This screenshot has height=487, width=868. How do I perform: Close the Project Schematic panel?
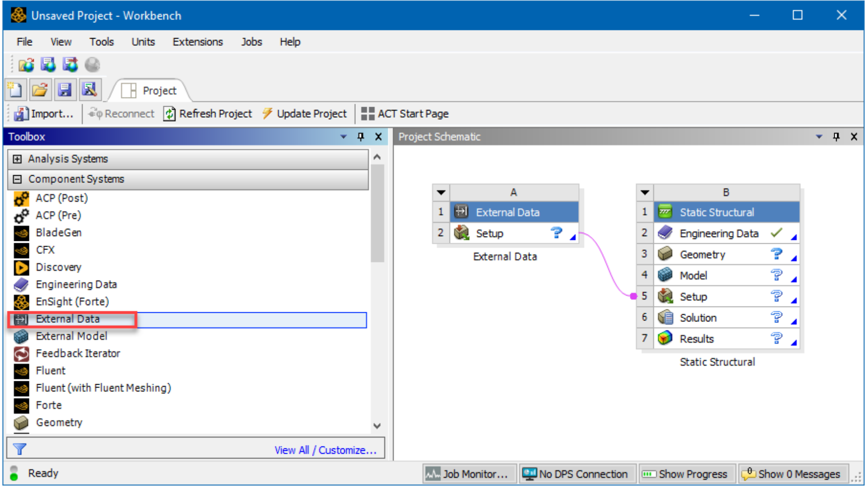pyautogui.click(x=854, y=137)
